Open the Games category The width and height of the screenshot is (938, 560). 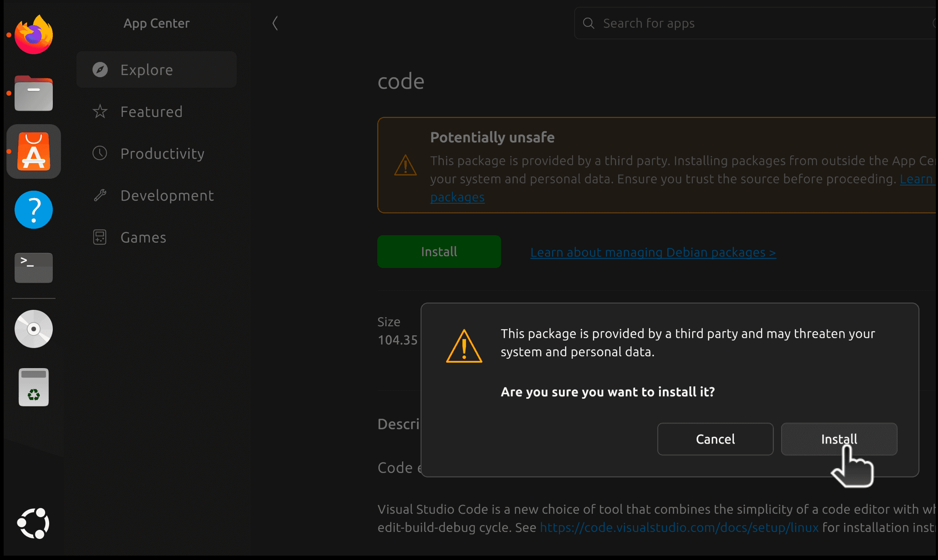[x=157, y=237]
